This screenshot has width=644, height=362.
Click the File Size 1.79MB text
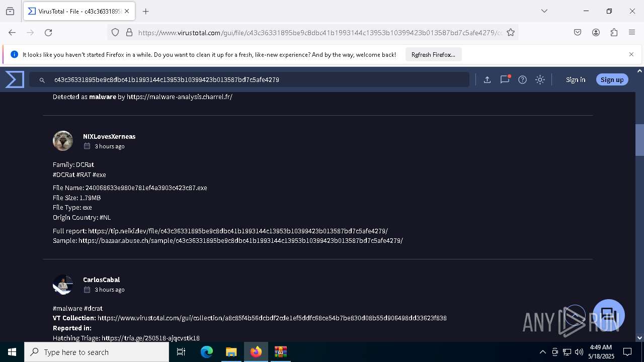[x=77, y=198]
